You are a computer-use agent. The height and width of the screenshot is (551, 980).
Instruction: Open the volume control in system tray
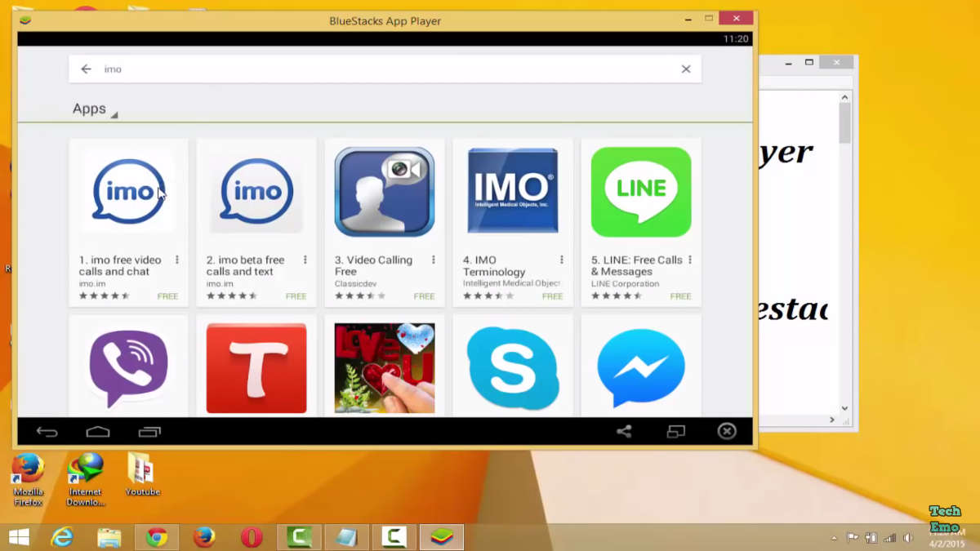[x=907, y=538]
